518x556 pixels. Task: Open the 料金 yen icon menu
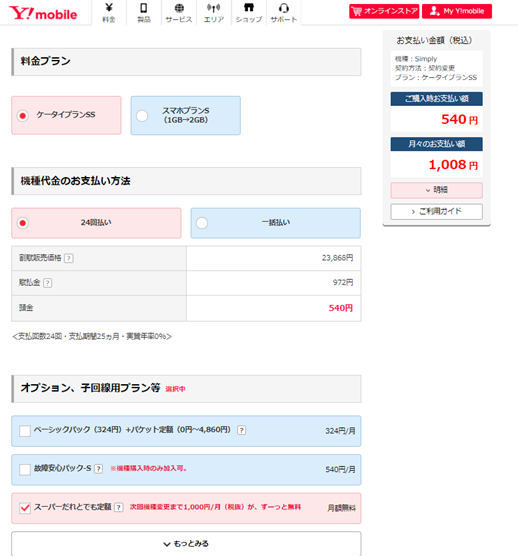pos(109,13)
